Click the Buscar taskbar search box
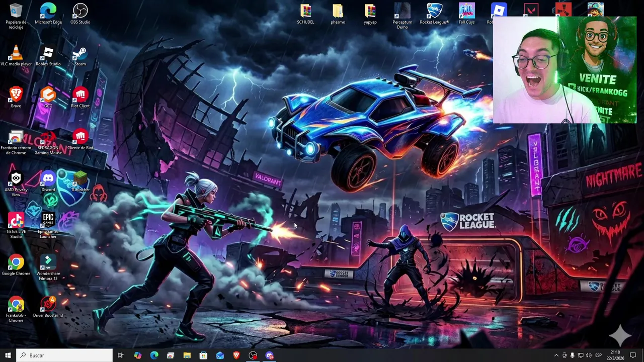Screen dimensions: 644x362 [x=64, y=355]
